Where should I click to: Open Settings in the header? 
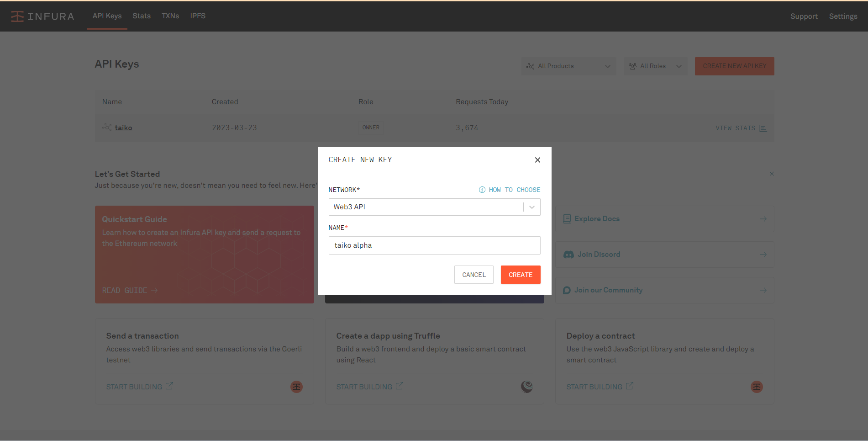point(843,16)
